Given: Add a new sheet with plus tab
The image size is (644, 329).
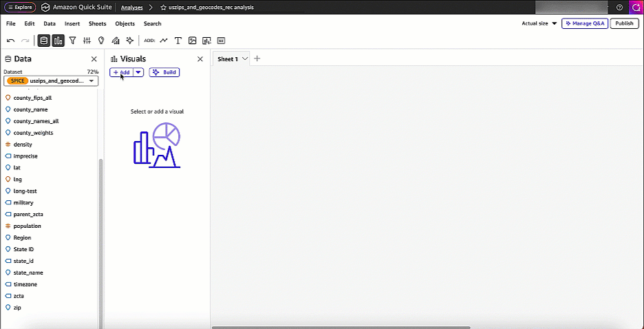Looking at the screenshot, I should tap(257, 59).
